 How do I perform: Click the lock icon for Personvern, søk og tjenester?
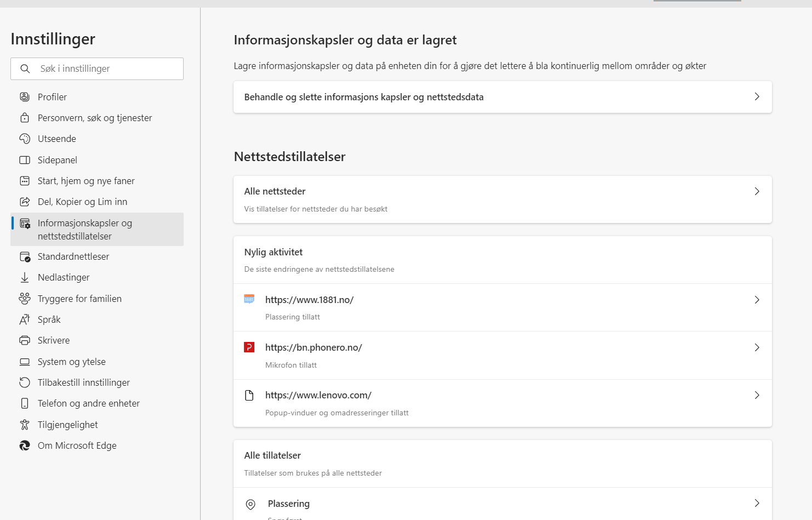tap(25, 118)
